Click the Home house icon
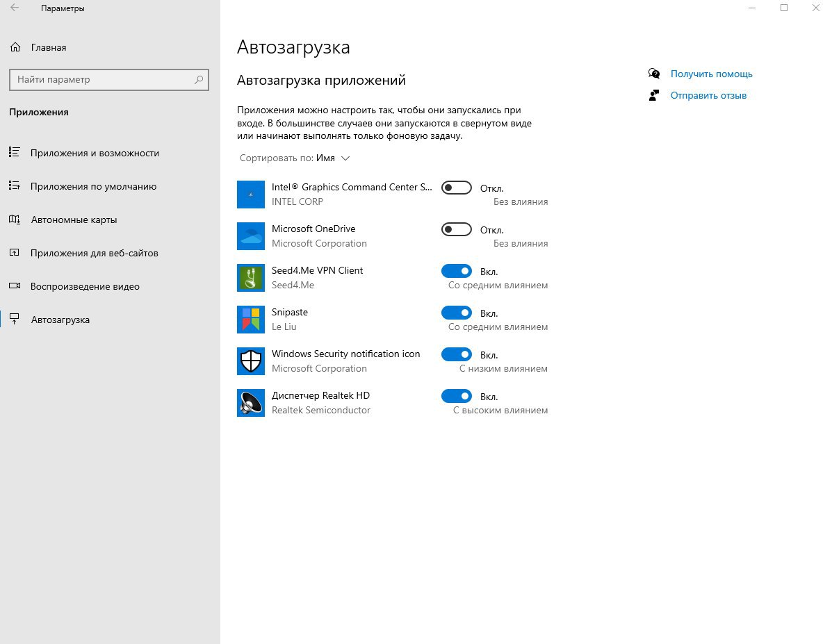This screenshot has height=644, width=832. click(15, 47)
